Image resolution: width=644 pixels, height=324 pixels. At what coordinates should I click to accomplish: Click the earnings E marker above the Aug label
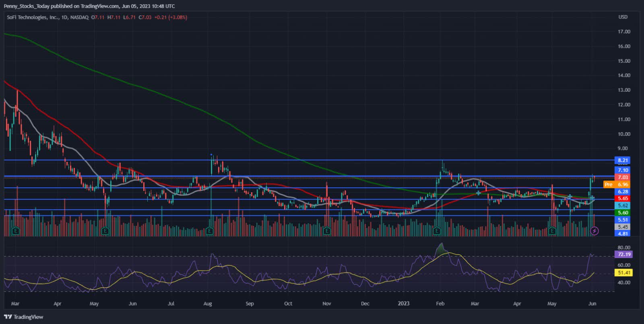pos(209,231)
